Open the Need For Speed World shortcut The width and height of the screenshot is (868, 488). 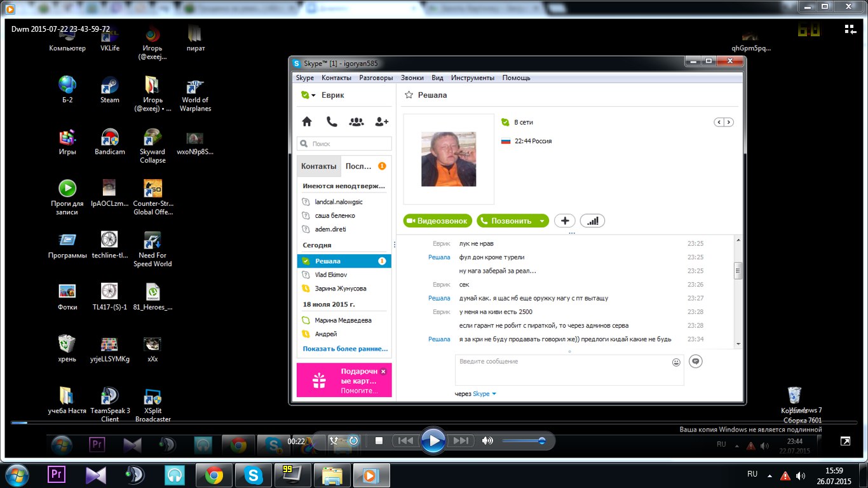click(153, 249)
